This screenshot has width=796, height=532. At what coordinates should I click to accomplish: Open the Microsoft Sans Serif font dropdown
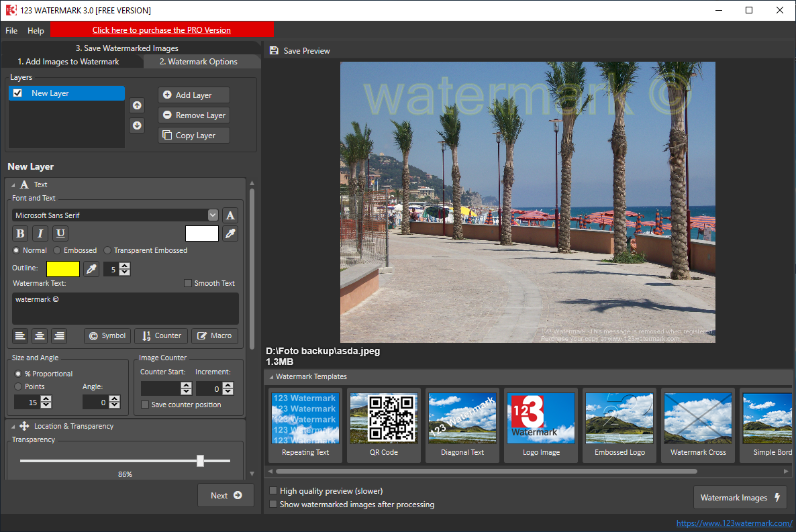213,215
